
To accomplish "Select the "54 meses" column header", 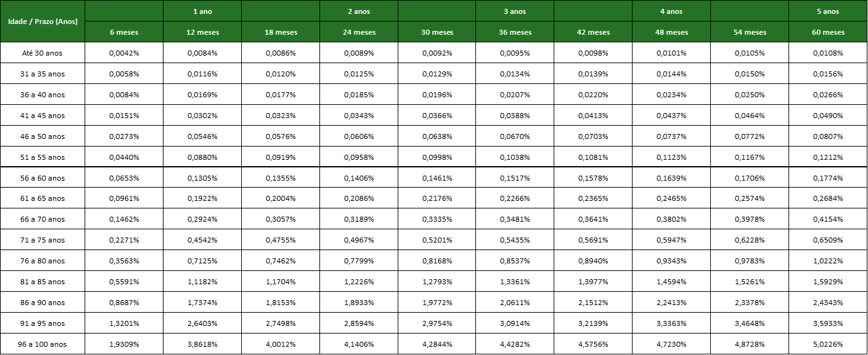I will (x=750, y=32).
